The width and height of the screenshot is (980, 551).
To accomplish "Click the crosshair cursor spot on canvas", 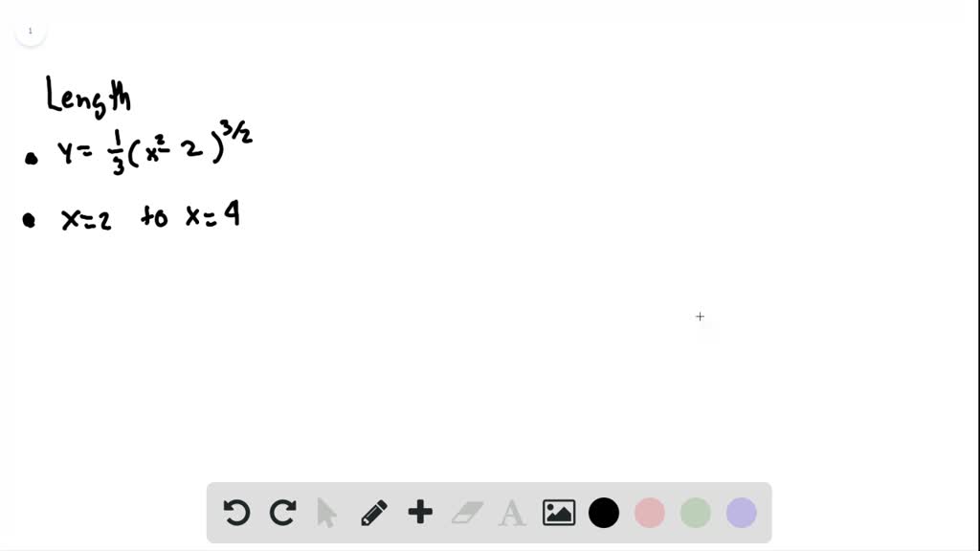I will point(700,317).
